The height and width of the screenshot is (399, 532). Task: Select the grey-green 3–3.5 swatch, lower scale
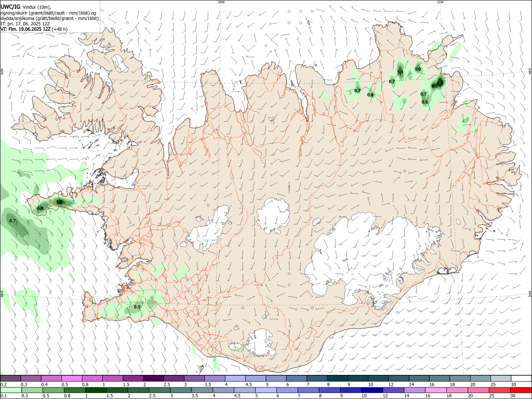click(x=180, y=390)
